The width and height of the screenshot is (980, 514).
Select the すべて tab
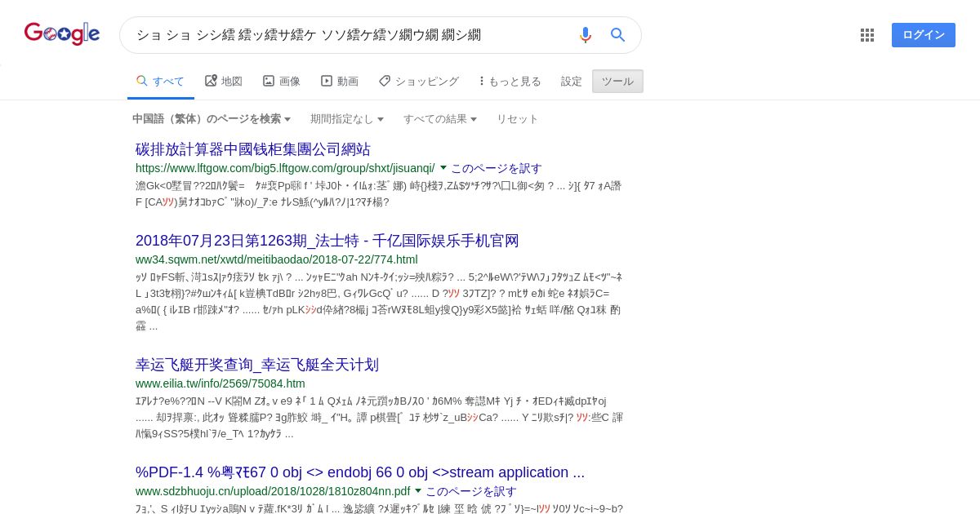click(160, 81)
